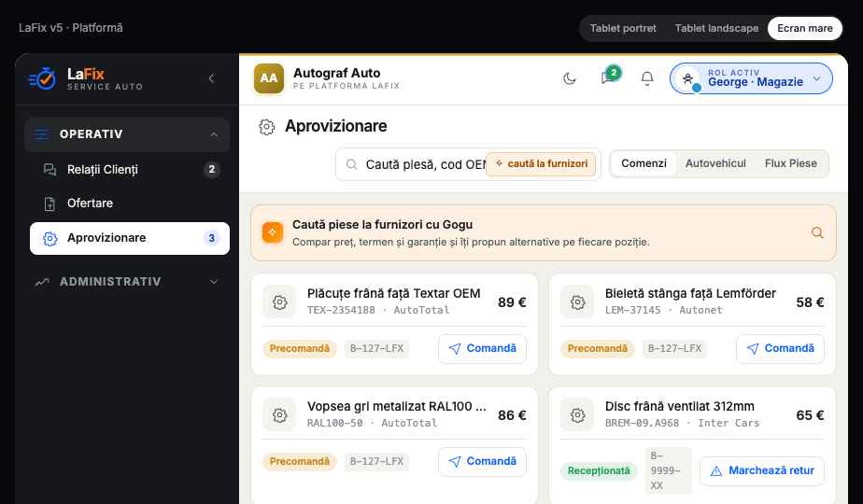Viewport: 863px width, 504px height.
Task: Click the ADMINISTRATIV chart icon
Action: tap(42, 282)
